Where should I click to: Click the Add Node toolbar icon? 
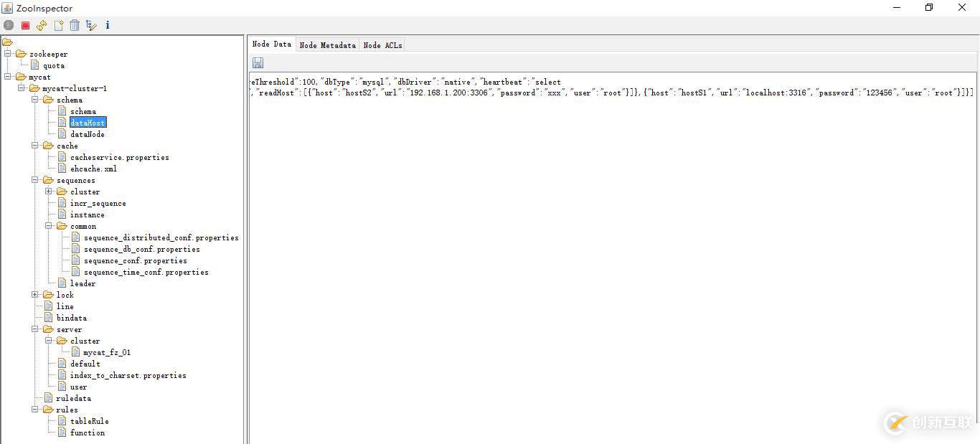pos(58,25)
